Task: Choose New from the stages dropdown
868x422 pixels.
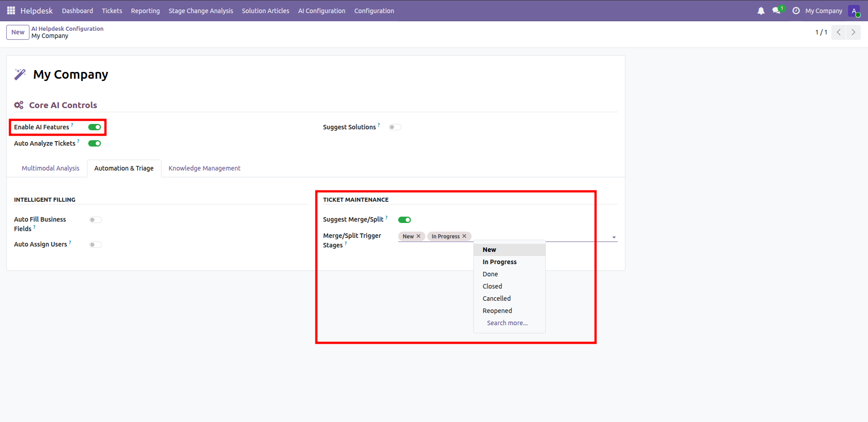Action: pyautogui.click(x=510, y=250)
